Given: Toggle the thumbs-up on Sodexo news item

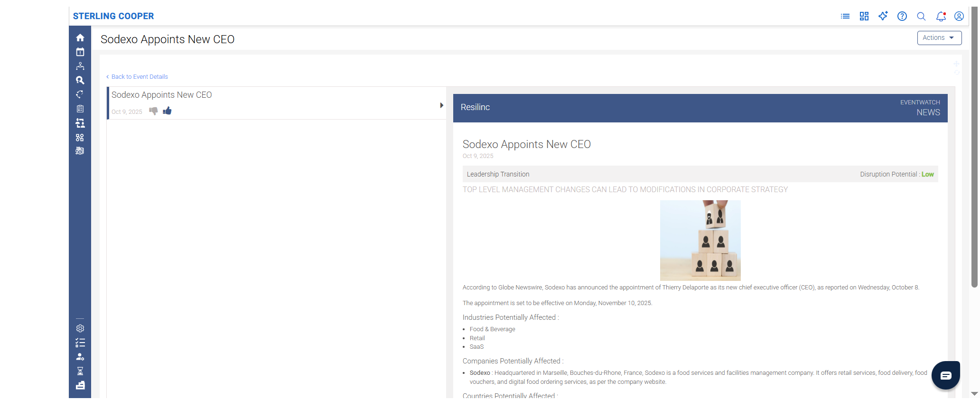Looking at the screenshot, I should pyautogui.click(x=167, y=111).
